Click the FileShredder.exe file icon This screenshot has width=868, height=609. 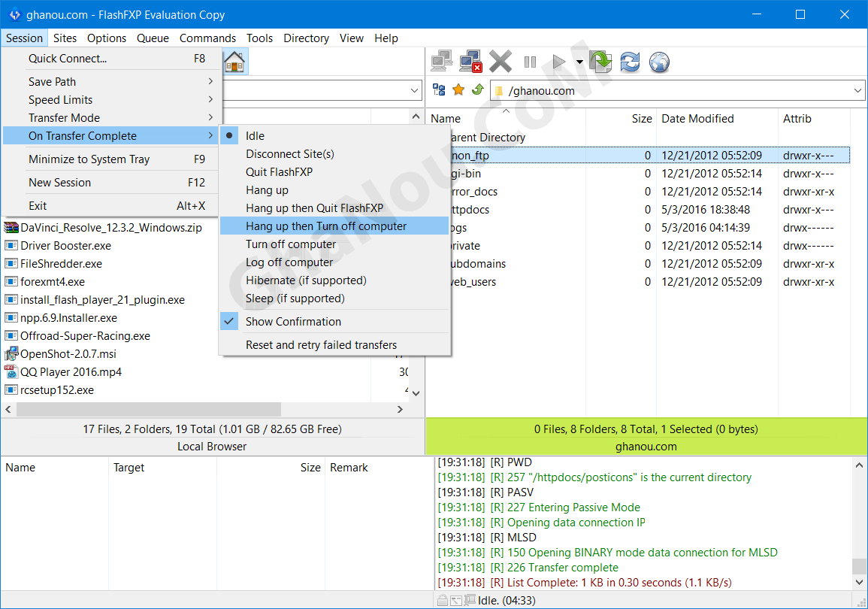[x=11, y=264]
